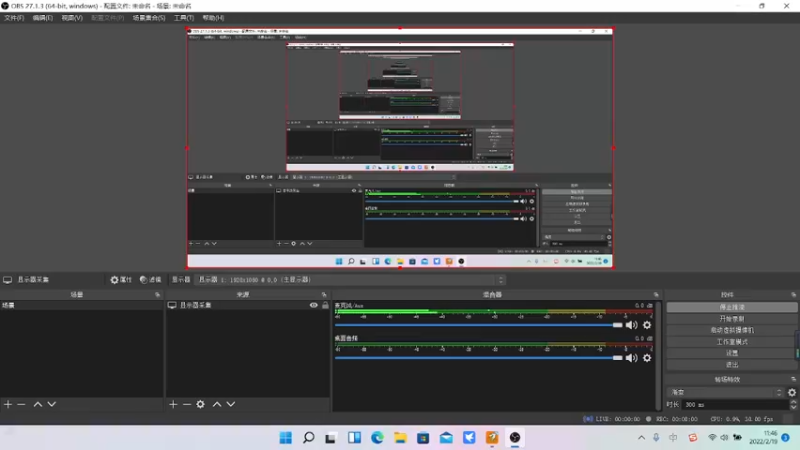Image resolution: width=800 pixels, height=450 pixels.
Task: Open the clock and date in system tray
Action: [x=764, y=437]
